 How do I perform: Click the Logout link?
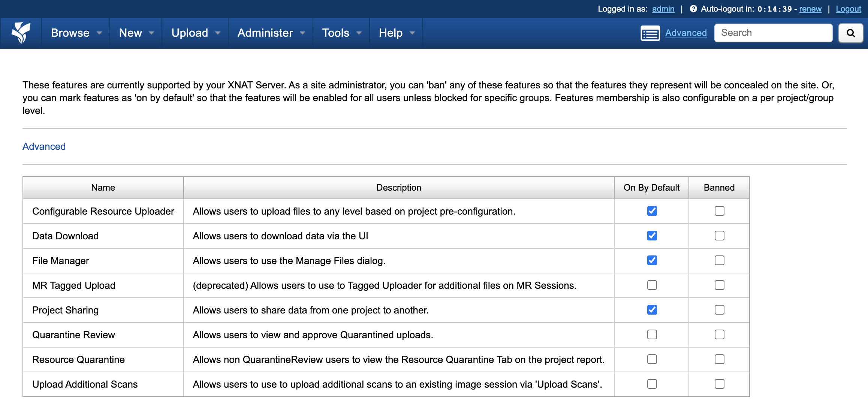pyautogui.click(x=849, y=9)
